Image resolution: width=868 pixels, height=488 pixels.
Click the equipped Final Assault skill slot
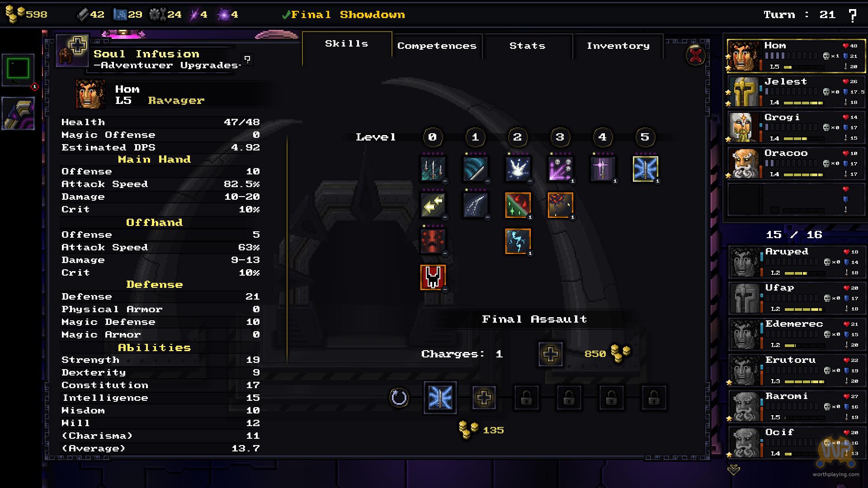[x=440, y=398]
